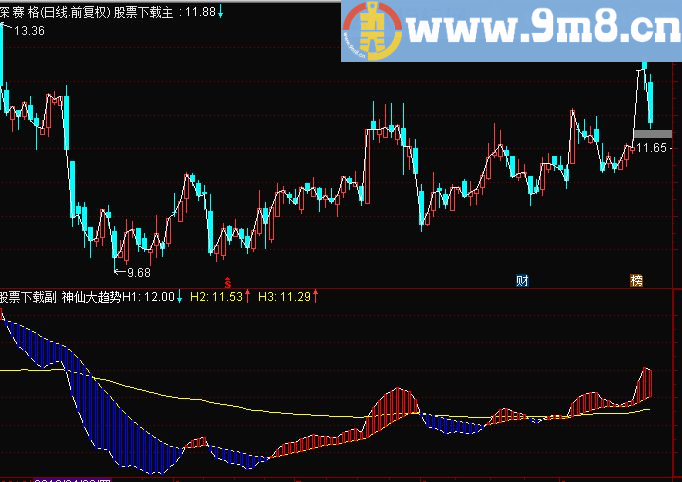Screen dimensions: 682x482
Task: Click the 神仙大趋势 H1: 12.00 readout
Action: tap(122, 297)
